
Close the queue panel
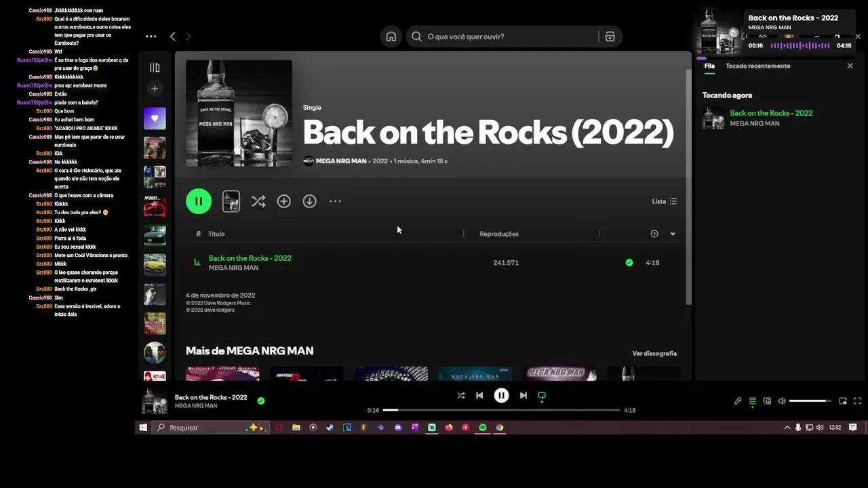[850, 66]
